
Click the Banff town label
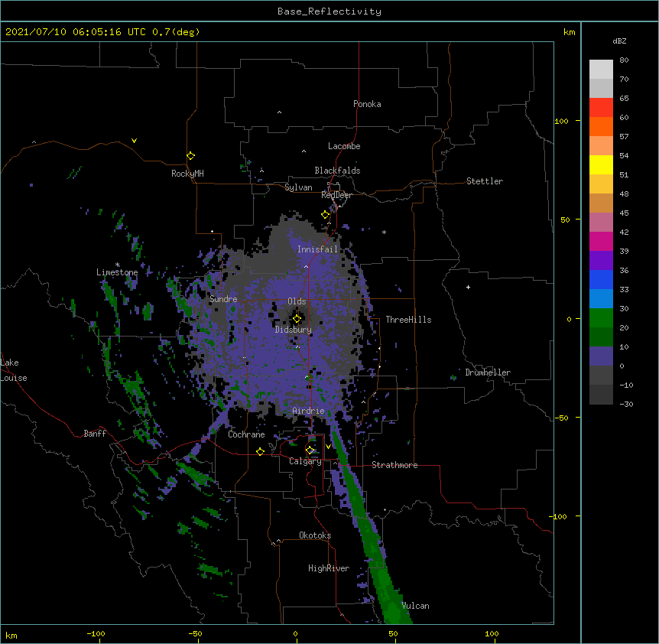(95, 434)
